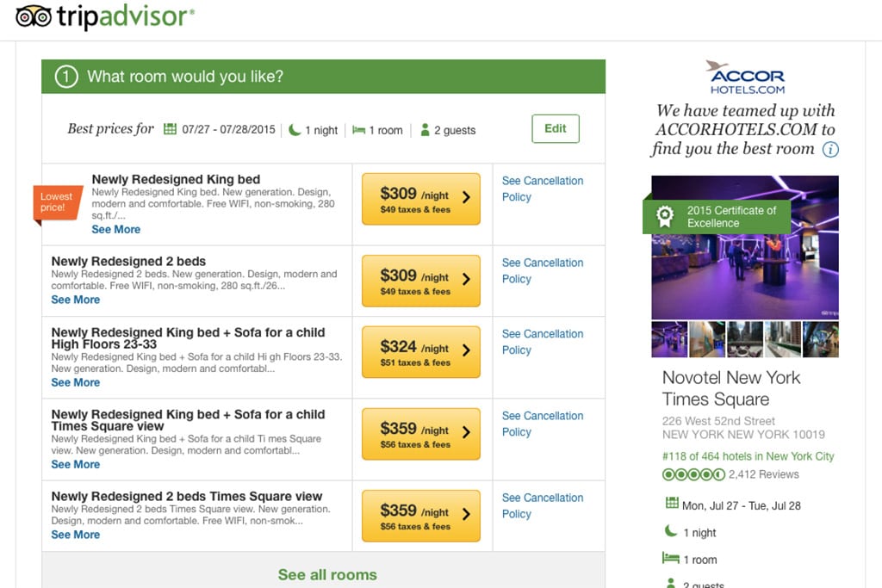This screenshot has height=588, width=882.
Task: Click the Best prices for label
Action: click(x=110, y=129)
